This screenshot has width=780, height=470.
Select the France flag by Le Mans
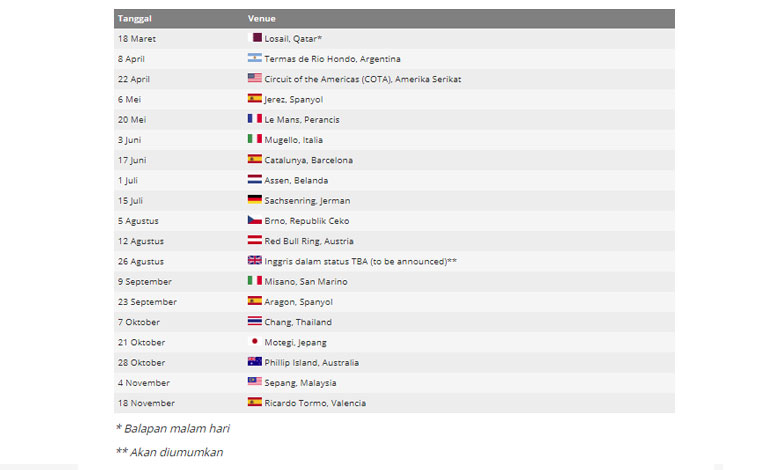click(x=255, y=119)
